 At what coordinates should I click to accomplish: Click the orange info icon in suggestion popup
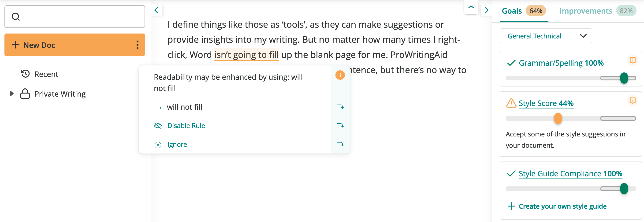click(340, 75)
